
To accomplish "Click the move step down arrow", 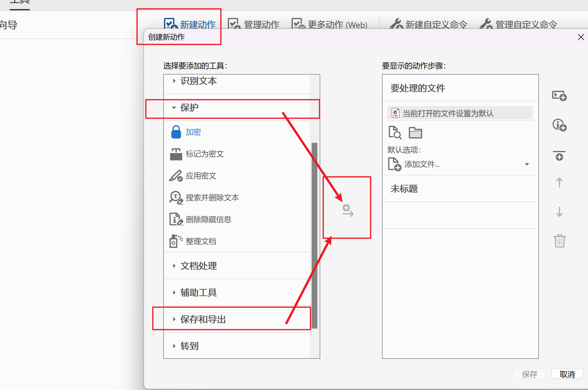I will 559,212.
